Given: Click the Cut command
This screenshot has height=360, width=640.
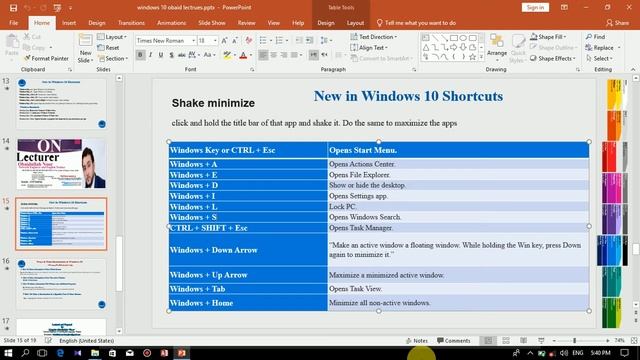Looking at the screenshot, I should [32, 37].
